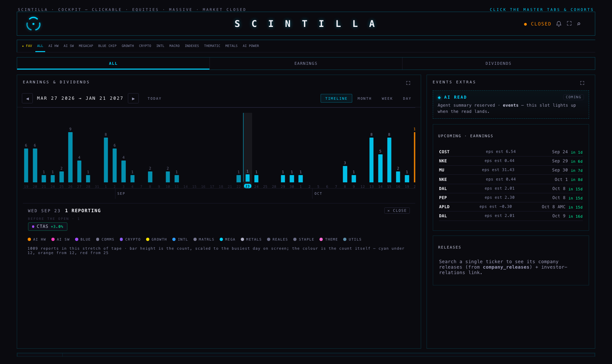Toggle the AI HW legend filter
Viewport: 612px width, 364px height.
[x=37, y=240]
